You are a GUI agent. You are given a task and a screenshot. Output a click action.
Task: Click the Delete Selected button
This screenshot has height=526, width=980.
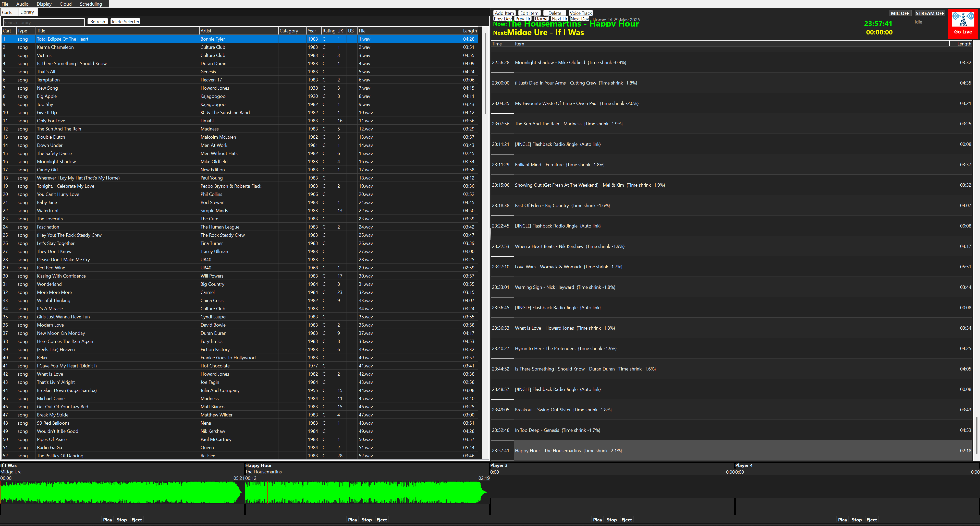coord(125,22)
